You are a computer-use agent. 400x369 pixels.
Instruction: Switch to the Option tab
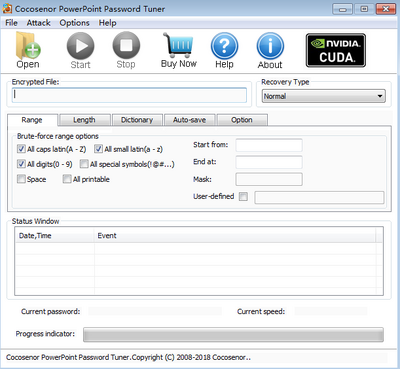pos(242,120)
